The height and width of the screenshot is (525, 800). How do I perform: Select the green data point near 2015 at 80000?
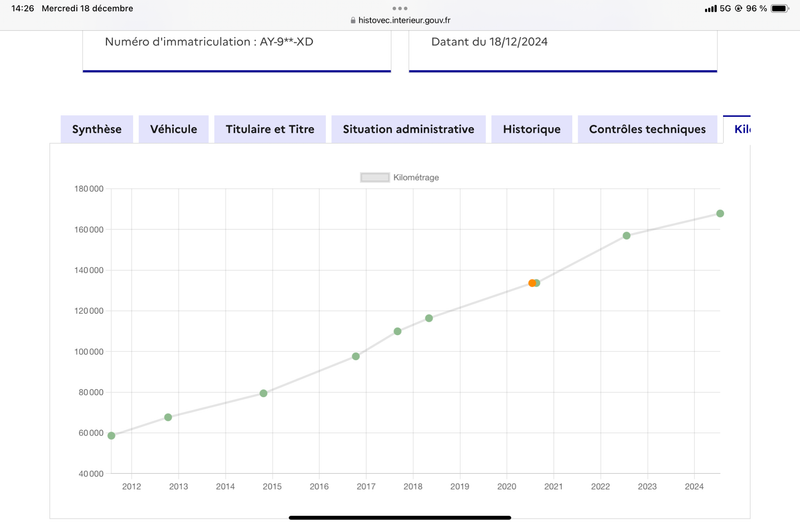(263, 393)
